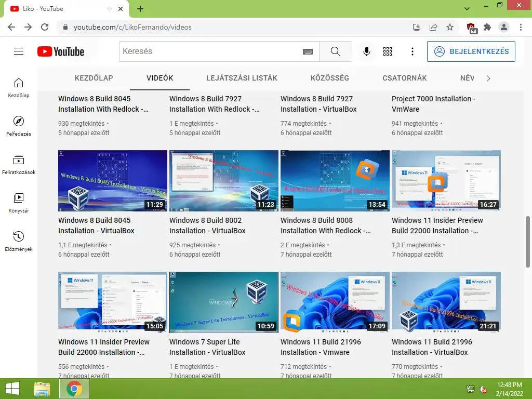Start voice search with microphone icon

(367, 51)
